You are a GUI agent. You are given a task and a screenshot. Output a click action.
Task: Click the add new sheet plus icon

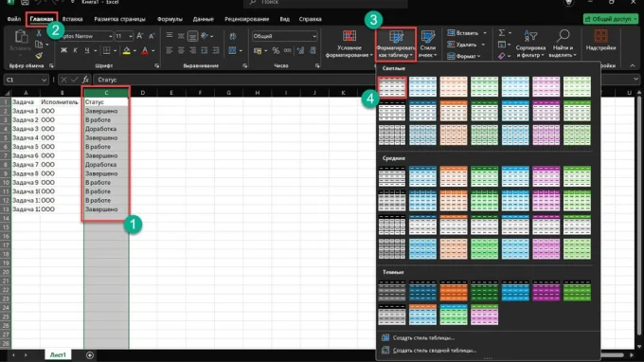(90, 355)
